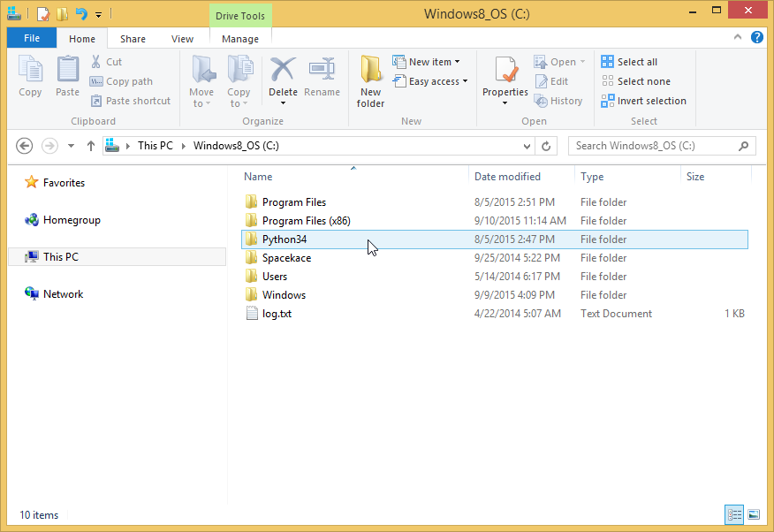Click the Drive Tools contextual tab header
Viewport: 774px width, 532px height.
click(x=240, y=16)
